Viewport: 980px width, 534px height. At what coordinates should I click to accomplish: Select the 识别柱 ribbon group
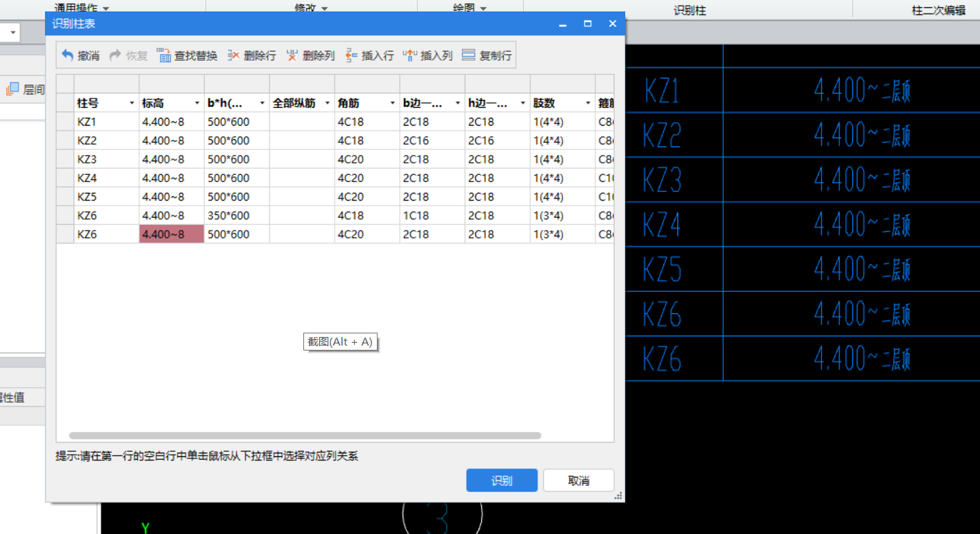[689, 11]
